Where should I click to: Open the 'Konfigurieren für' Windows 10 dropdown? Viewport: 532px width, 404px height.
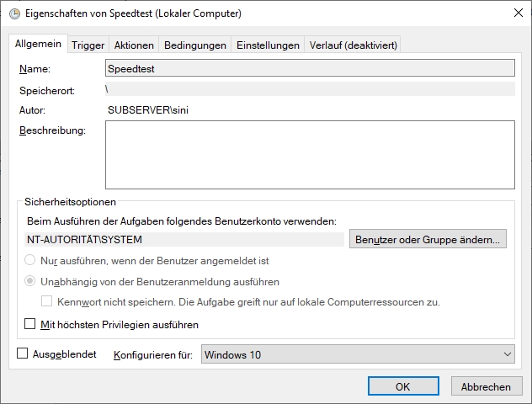click(358, 354)
